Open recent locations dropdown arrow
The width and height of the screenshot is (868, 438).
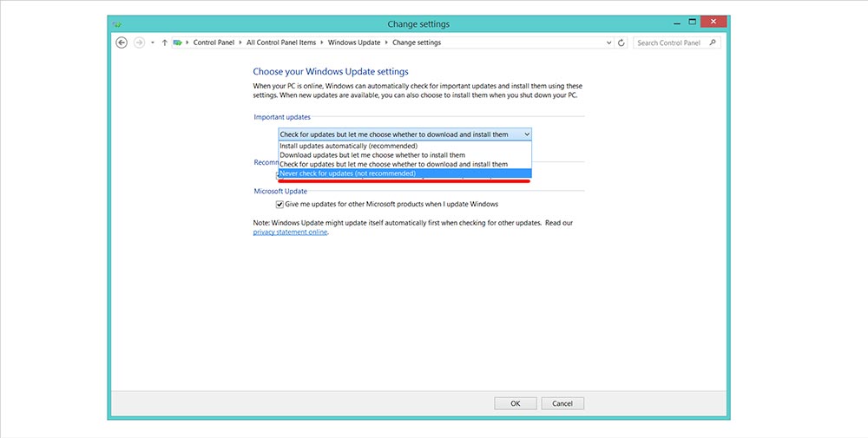(x=153, y=42)
